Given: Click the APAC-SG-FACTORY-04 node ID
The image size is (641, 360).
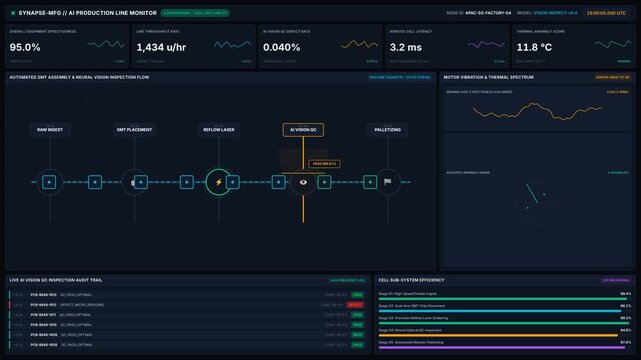Looking at the screenshot, I should tap(488, 13).
